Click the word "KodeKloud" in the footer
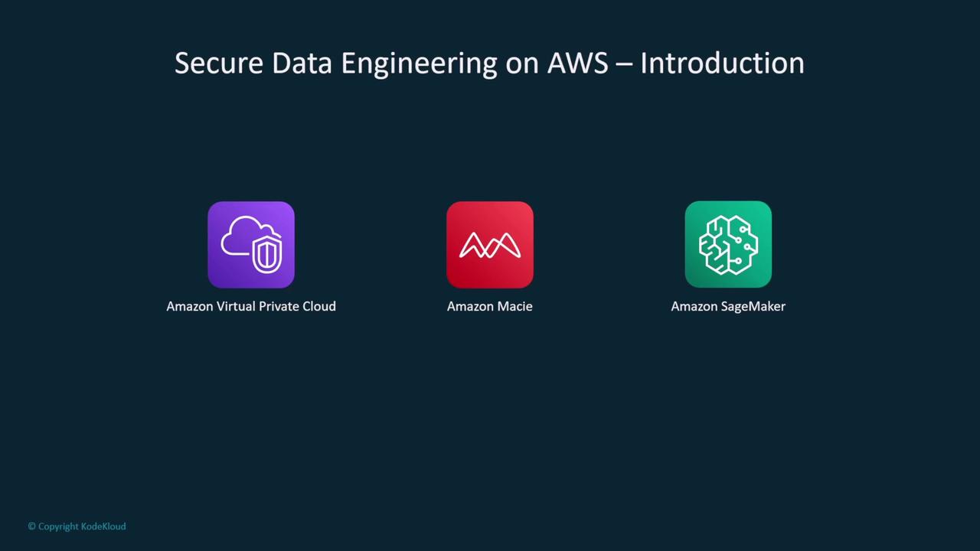 tap(103, 527)
